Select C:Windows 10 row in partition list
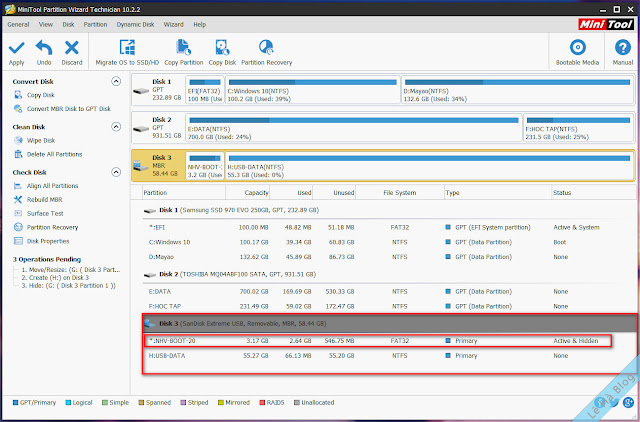 tap(389, 242)
